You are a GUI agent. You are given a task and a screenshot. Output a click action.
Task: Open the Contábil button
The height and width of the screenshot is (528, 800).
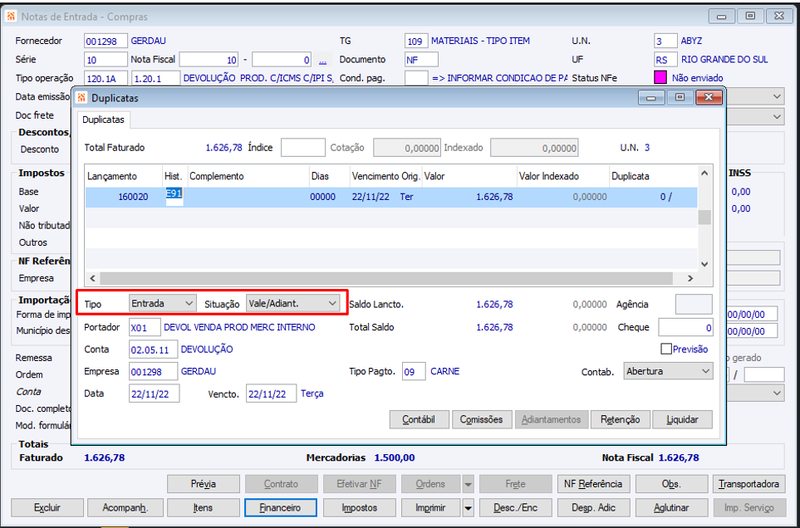coord(419,419)
